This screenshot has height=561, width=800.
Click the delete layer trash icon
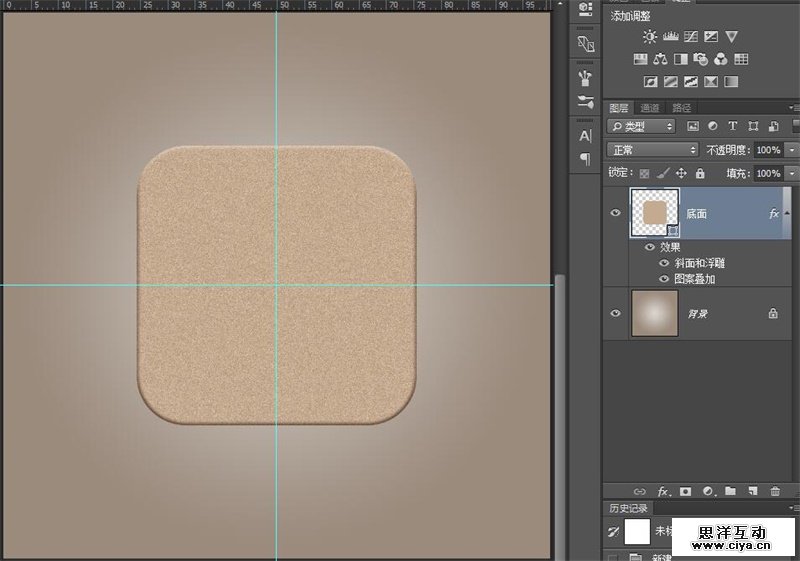point(775,491)
